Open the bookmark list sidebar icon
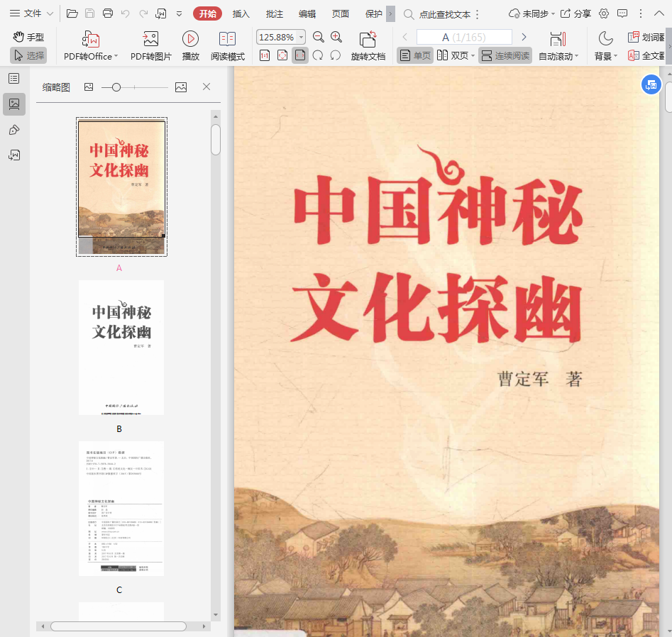672x637 pixels. pos(13,79)
